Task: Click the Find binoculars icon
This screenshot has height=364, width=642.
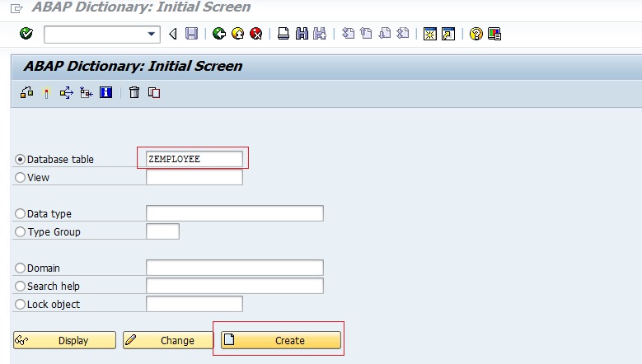Action: (302, 34)
